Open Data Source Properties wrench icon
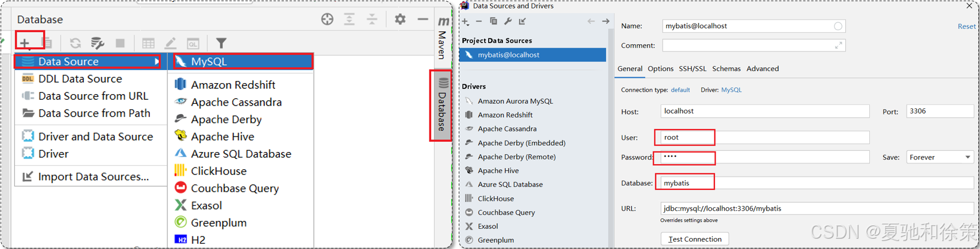Image resolution: width=980 pixels, height=249 pixels. tap(97, 43)
